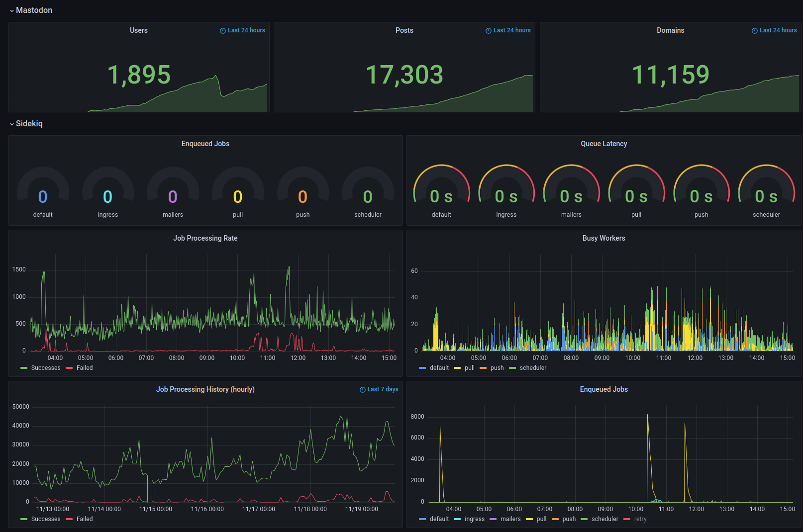Toggle scheduler series in Busy Workers legend
The image size is (803, 532).
(532, 368)
